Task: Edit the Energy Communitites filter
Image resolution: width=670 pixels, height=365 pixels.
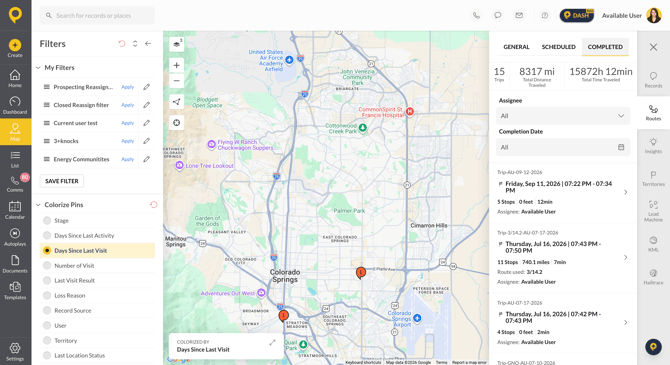Action: click(x=147, y=159)
